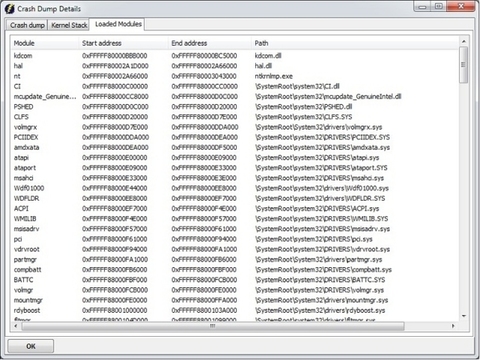This screenshot has width=480, height=360.
Task: Switch to the Crash dump tab
Action: pyautogui.click(x=27, y=25)
